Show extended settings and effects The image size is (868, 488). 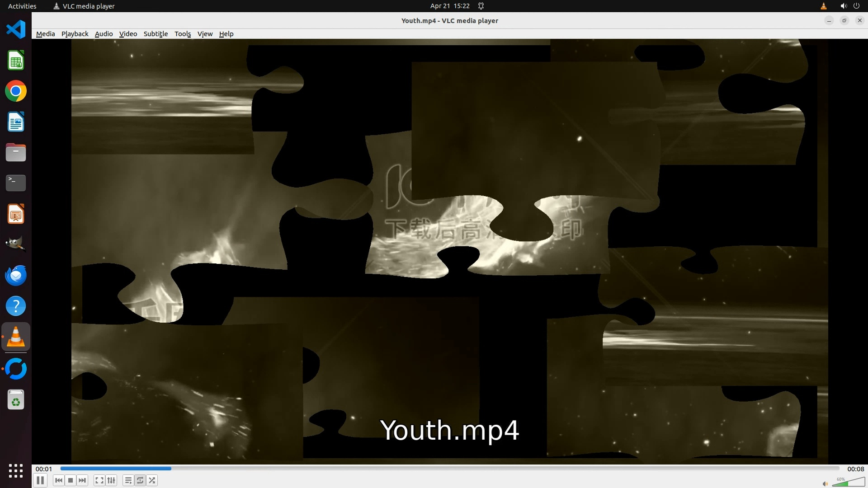tap(111, 480)
